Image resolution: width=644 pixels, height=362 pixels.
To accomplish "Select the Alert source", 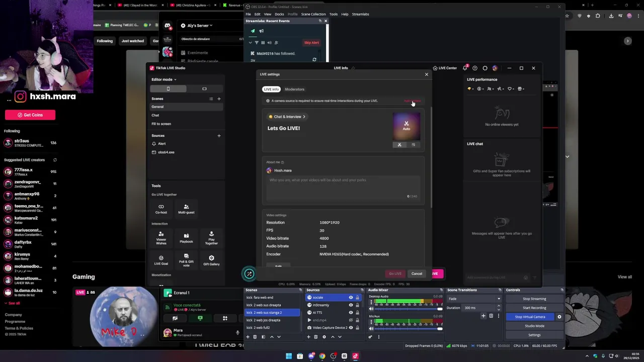I will [x=185, y=144].
